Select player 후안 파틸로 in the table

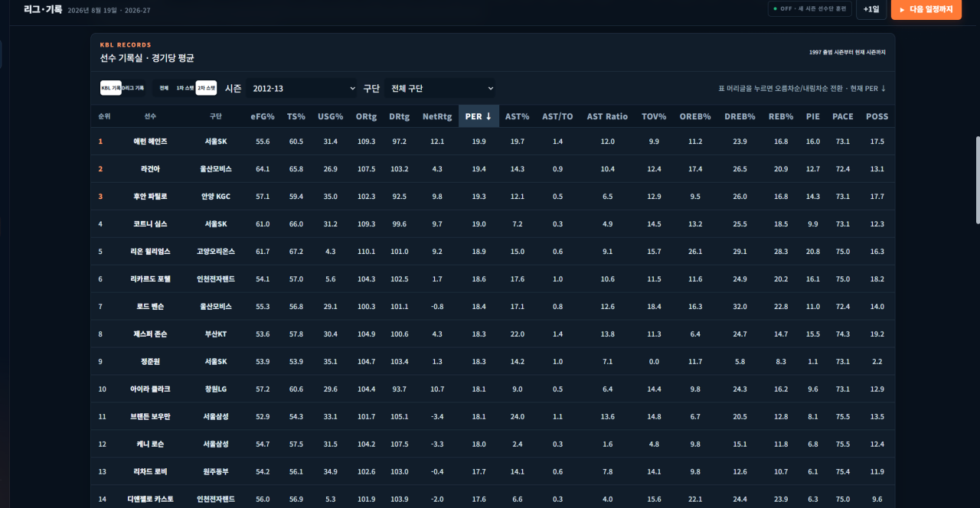(x=150, y=197)
